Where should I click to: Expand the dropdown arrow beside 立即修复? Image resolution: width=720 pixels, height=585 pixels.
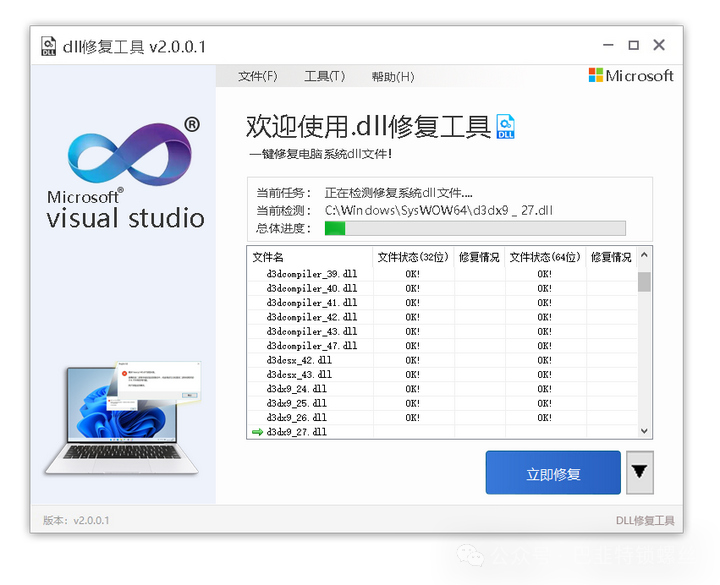tap(640, 472)
